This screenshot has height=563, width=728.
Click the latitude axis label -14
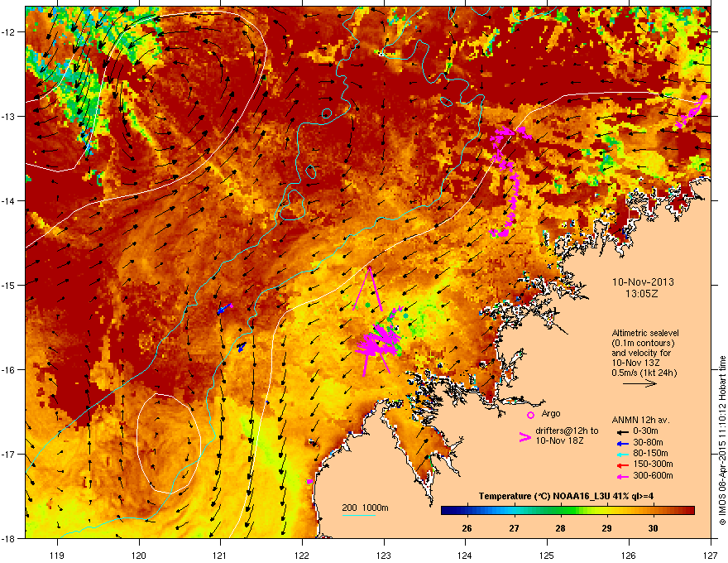8,200
